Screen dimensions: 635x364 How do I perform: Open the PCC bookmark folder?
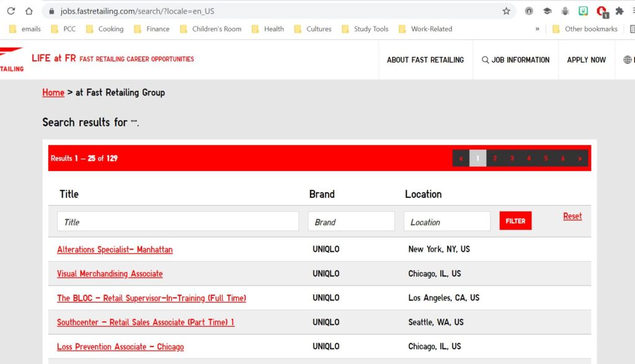point(64,29)
